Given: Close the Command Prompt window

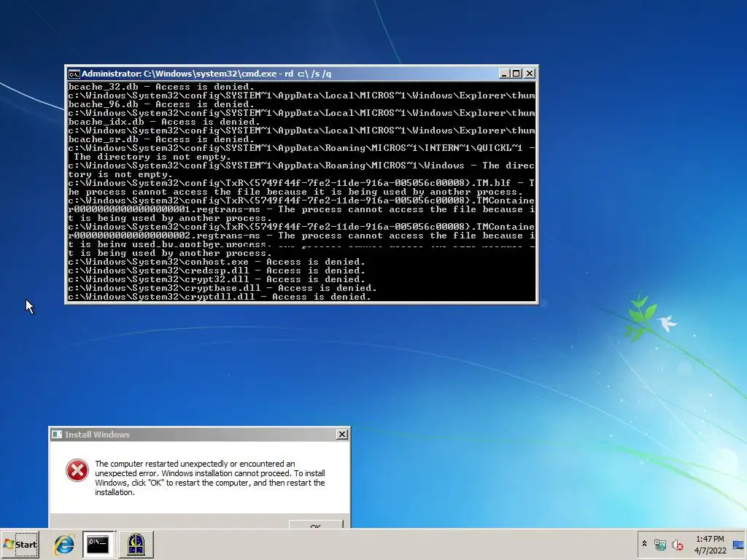Looking at the screenshot, I should point(530,74).
